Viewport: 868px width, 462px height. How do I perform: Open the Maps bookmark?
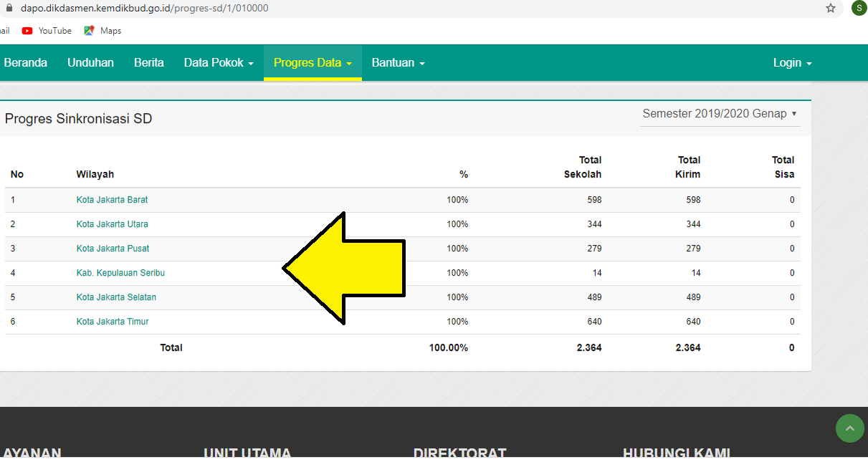click(102, 31)
